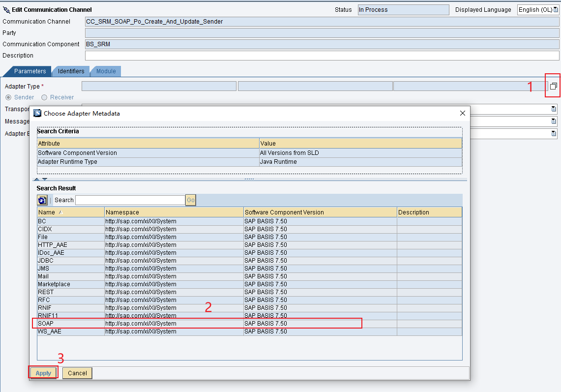This screenshot has width=561, height=392.
Task: Select the Receiver radio button
Action: (x=44, y=97)
